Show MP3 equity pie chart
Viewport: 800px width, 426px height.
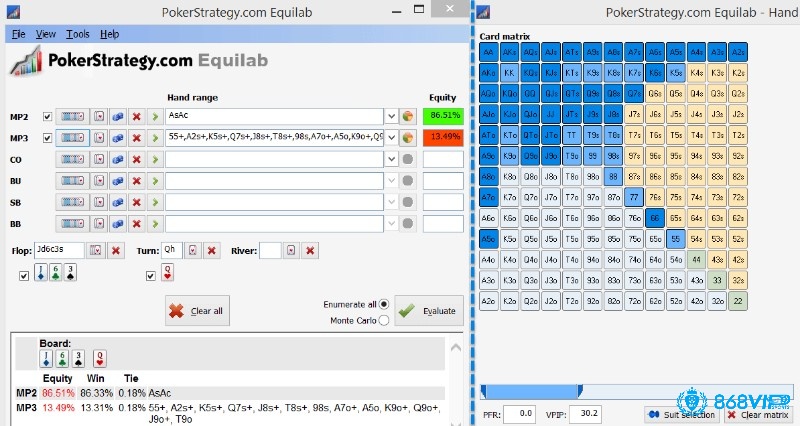408,138
